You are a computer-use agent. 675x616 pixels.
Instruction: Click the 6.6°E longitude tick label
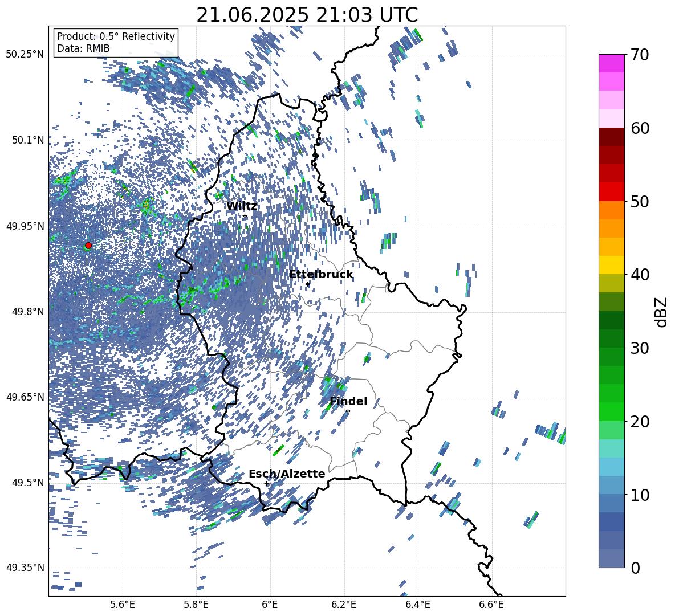(491, 605)
